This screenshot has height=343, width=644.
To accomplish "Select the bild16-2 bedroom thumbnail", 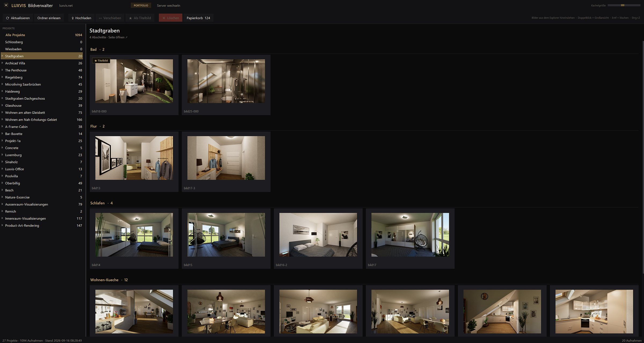I will click(x=318, y=235).
